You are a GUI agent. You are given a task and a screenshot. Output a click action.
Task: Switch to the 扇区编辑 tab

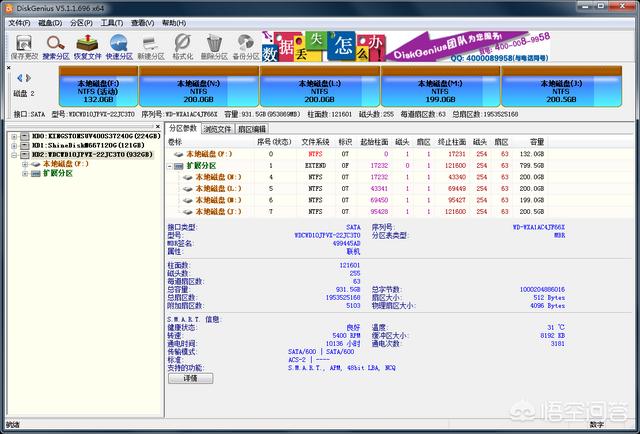(252, 129)
